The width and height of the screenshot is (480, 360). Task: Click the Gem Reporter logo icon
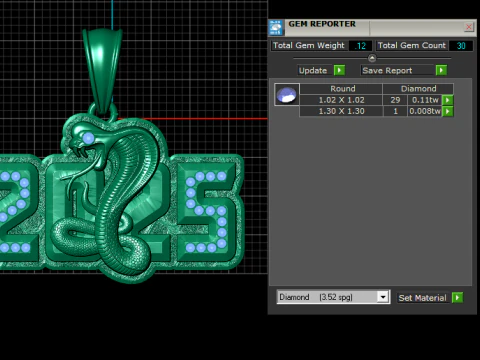pos(276,28)
